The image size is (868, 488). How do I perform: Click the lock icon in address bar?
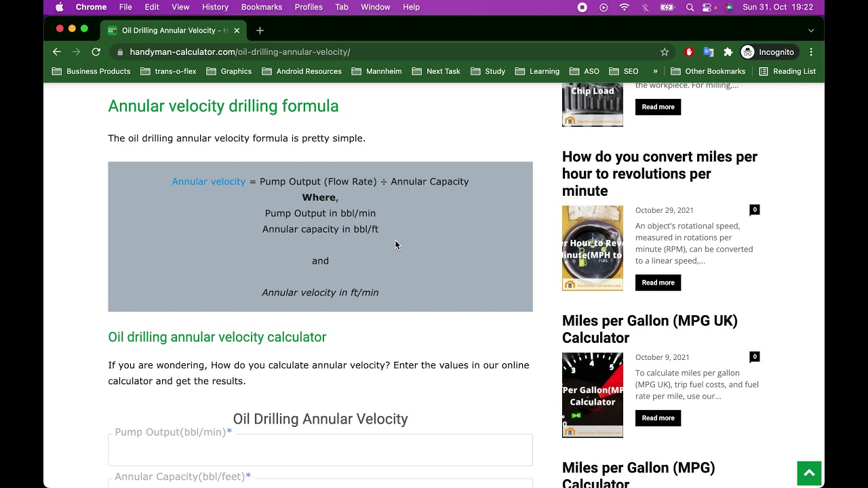[120, 52]
